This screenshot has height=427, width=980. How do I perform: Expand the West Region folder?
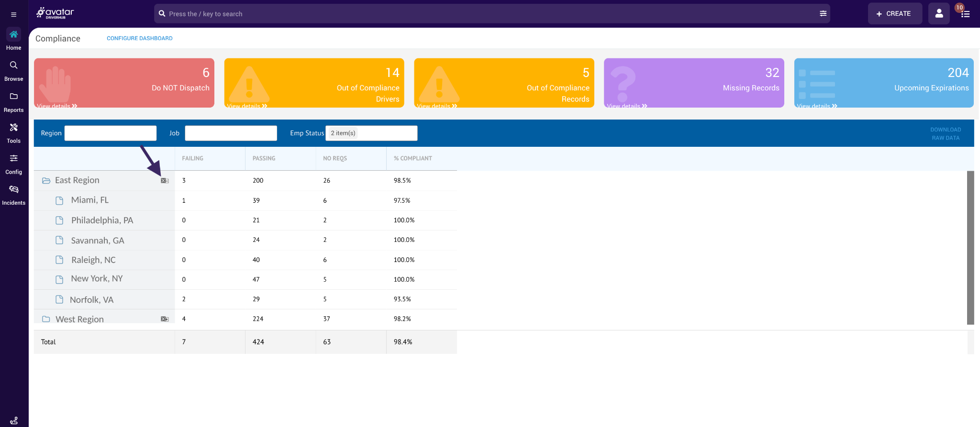(x=46, y=319)
